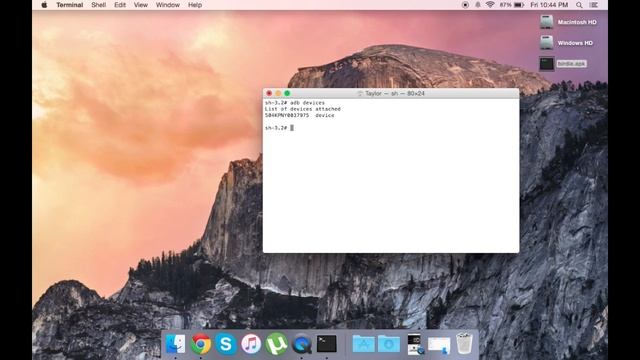Open the Downloads folder stack in dock
This screenshot has height=360, width=640.
tap(389, 344)
